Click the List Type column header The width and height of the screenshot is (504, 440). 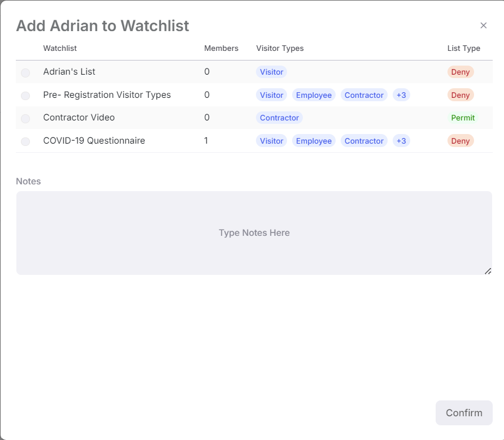(464, 48)
